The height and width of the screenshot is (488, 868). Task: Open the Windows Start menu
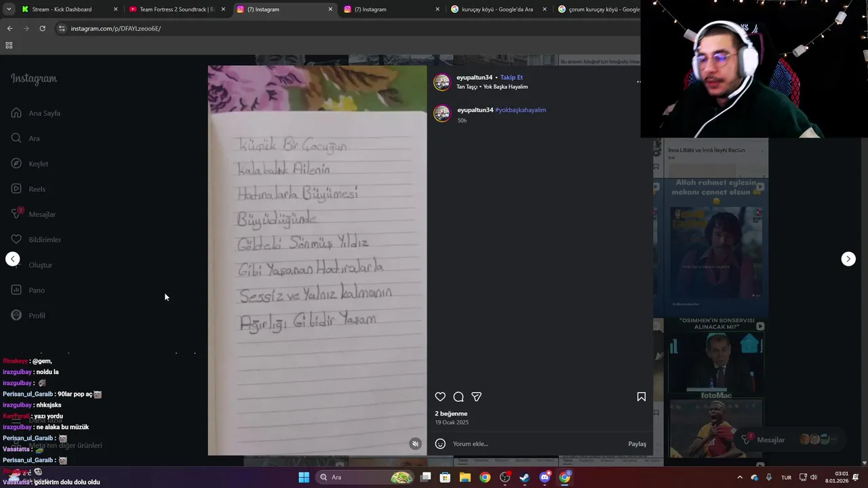304,477
